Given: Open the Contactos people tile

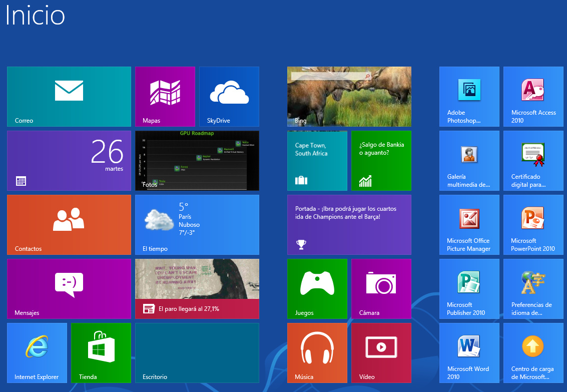Looking at the screenshot, I should coord(69,225).
